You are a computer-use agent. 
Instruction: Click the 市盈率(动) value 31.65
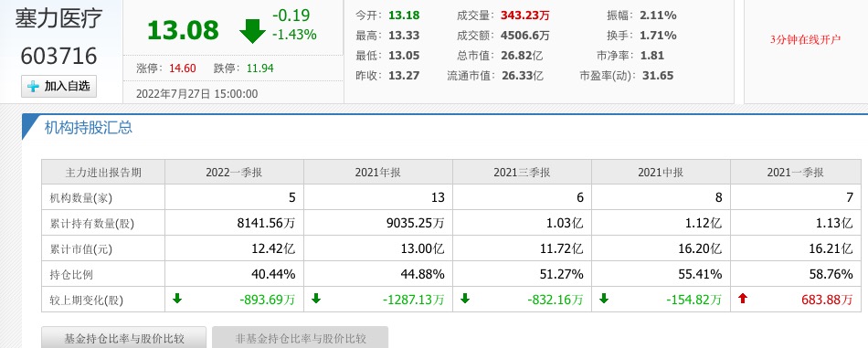[x=658, y=76]
